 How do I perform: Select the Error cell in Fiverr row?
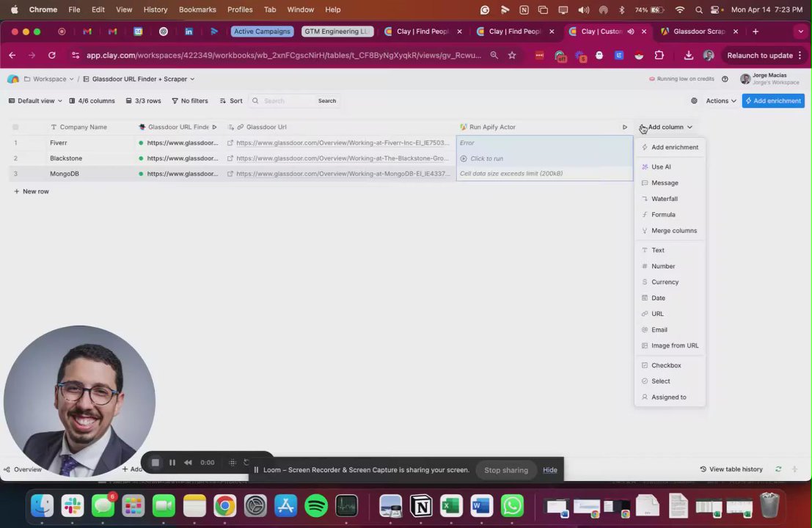pyautogui.click(x=544, y=143)
